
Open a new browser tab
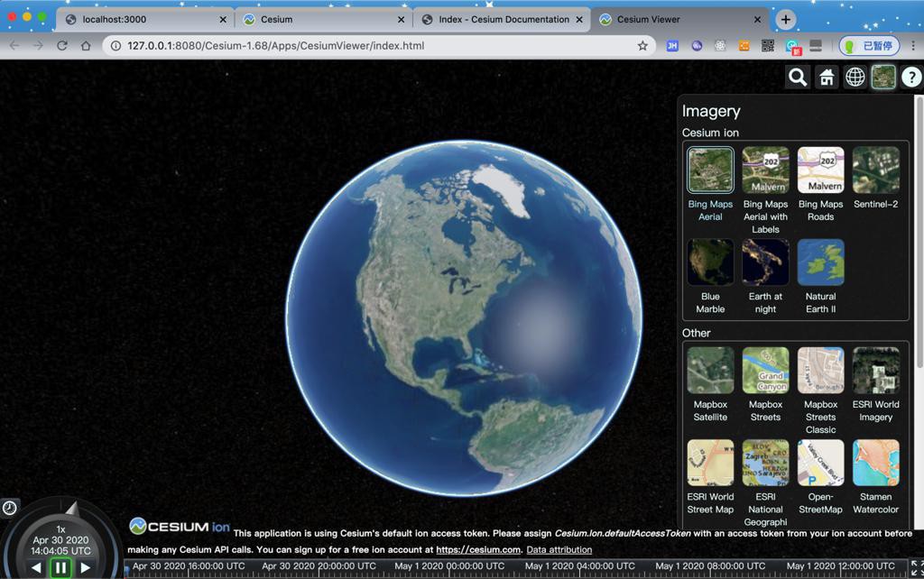tap(786, 20)
